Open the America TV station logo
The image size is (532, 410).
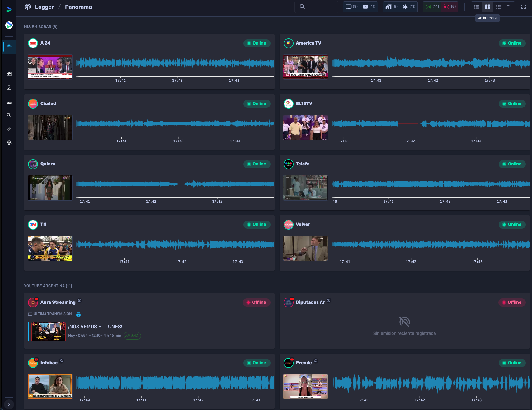[x=289, y=43]
